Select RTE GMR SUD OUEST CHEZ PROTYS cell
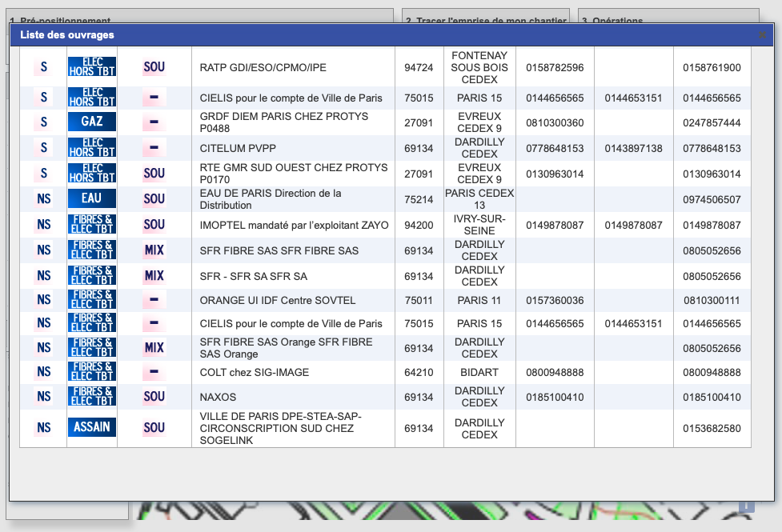Image resolution: width=782 pixels, height=532 pixels. [x=294, y=174]
